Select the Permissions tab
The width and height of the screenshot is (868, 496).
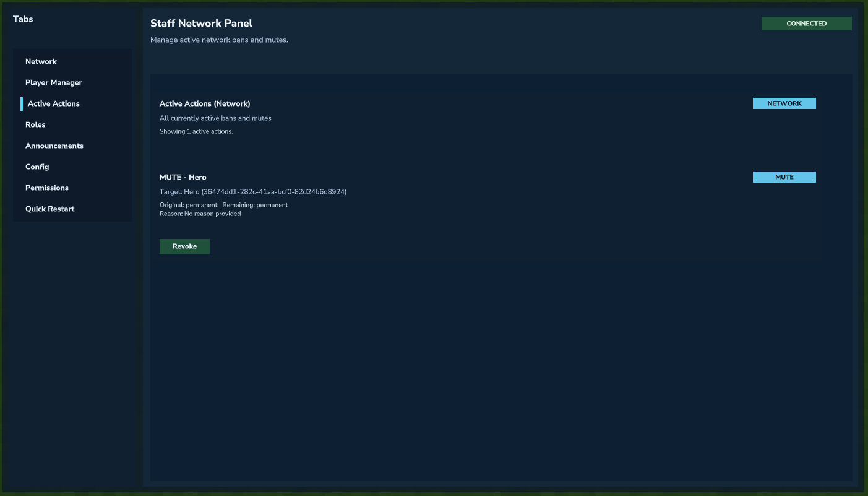(47, 188)
